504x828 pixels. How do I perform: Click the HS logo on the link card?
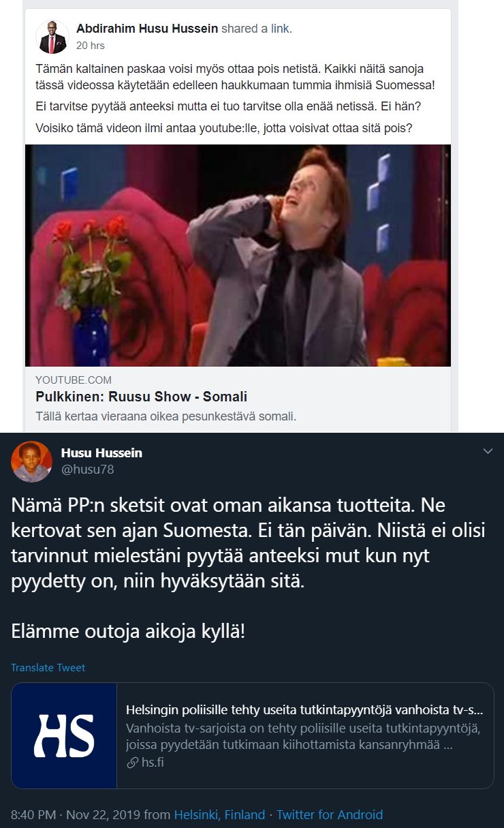[64, 735]
